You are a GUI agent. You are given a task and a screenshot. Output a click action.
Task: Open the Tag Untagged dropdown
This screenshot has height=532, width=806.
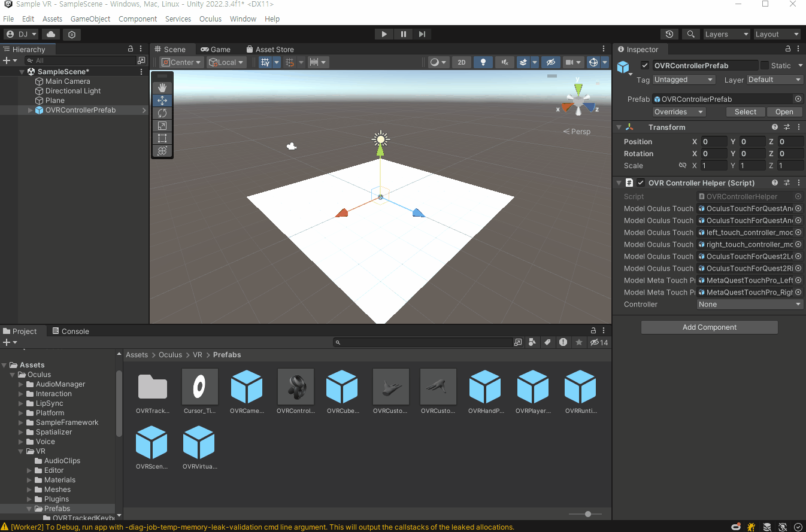click(684, 80)
